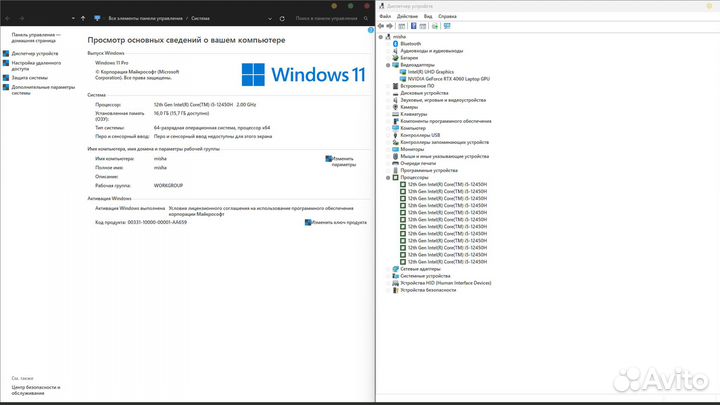Click Защита системы link
720x405 pixels.
tap(30, 77)
